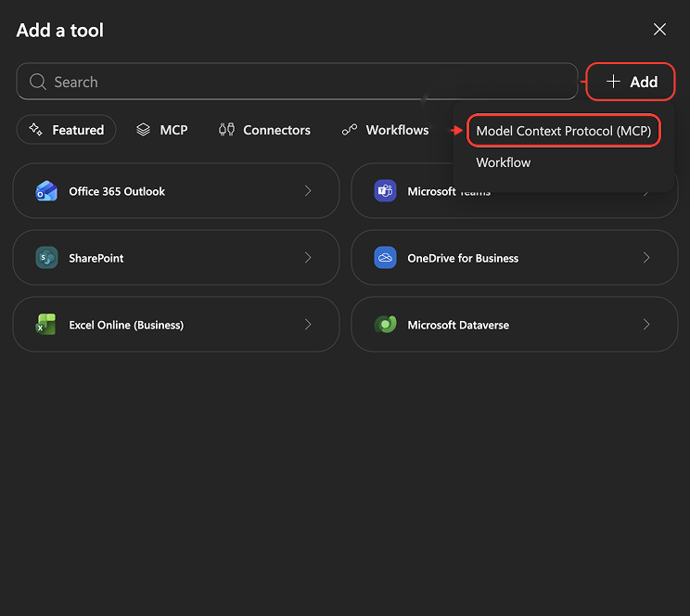
Task: Click the plus icon in Add button
Action: (613, 82)
